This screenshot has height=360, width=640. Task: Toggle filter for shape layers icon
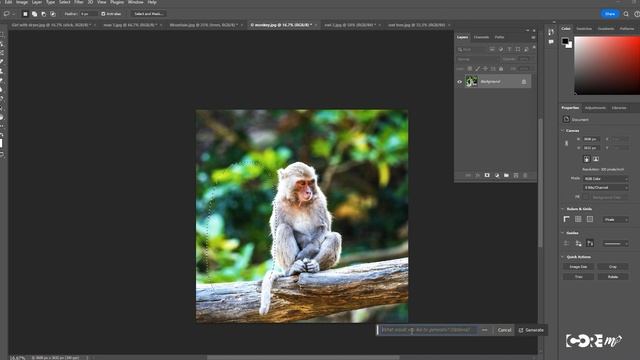coord(518,49)
